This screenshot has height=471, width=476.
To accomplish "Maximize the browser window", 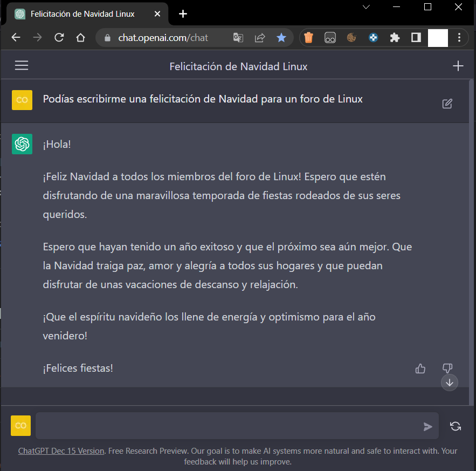I will click(x=427, y=6).
